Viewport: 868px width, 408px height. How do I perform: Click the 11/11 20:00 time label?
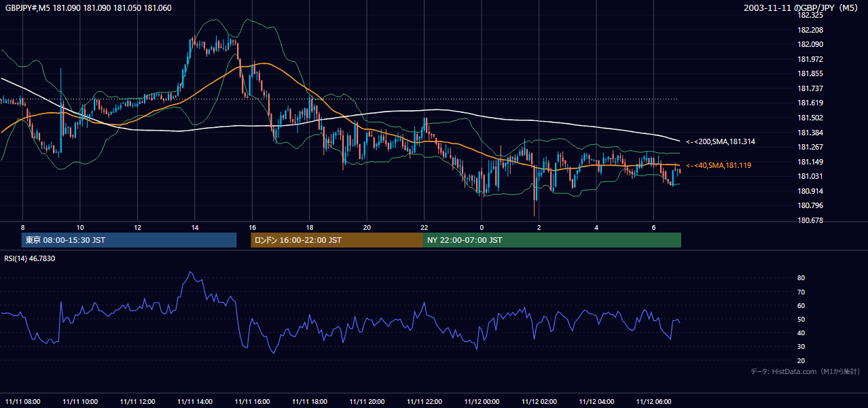(x=367, y=401)
